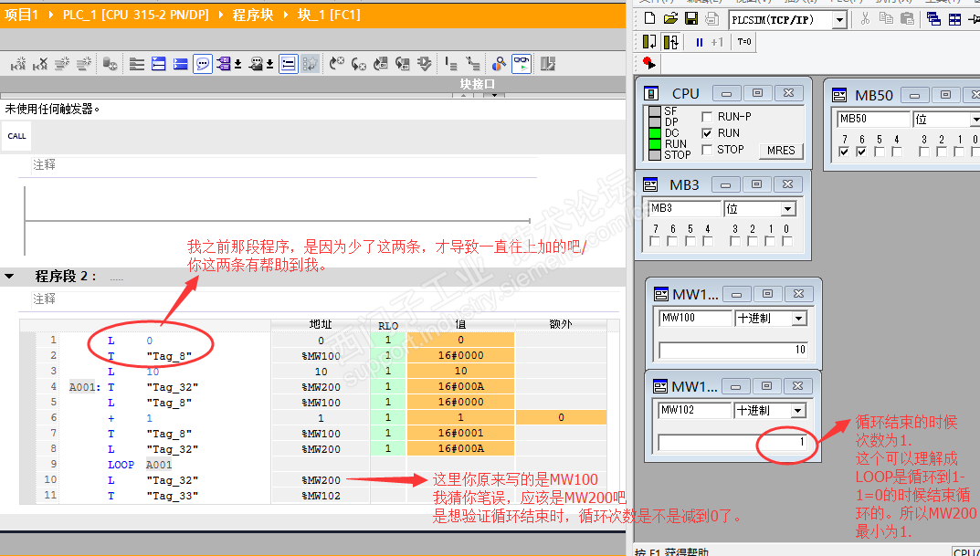980x556 pixels.
Task: Click the record/playback red dot icon
Action: (x=648, y=63)
